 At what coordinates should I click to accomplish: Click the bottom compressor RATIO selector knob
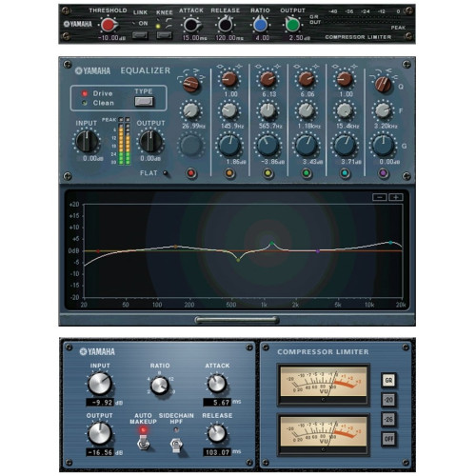pyautogui.click(x=160, y=386)
